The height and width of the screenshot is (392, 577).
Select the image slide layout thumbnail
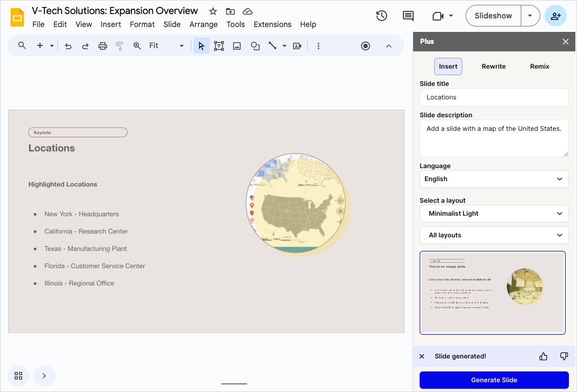pos(493,293)
